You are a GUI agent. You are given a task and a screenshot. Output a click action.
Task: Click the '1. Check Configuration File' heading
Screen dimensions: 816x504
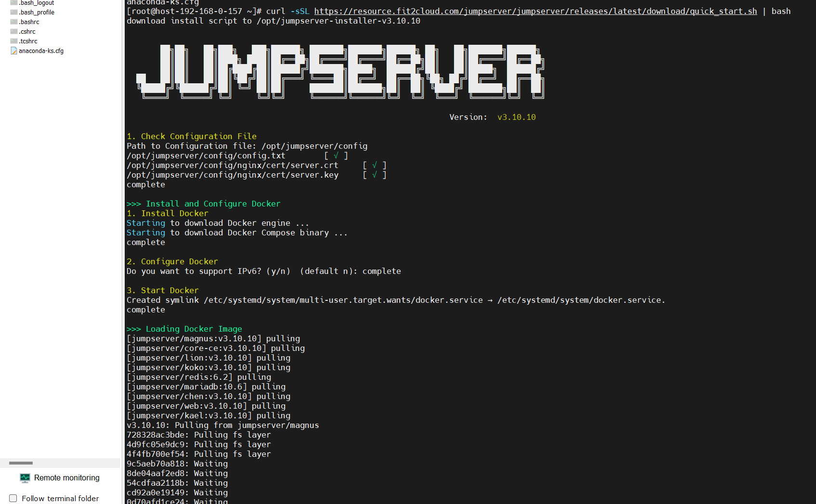click(192, 136)
